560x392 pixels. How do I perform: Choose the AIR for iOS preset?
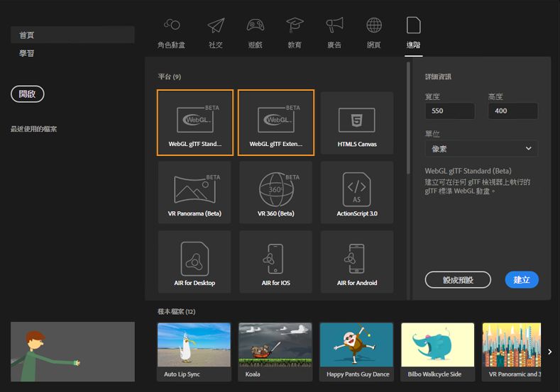[275, 262]
